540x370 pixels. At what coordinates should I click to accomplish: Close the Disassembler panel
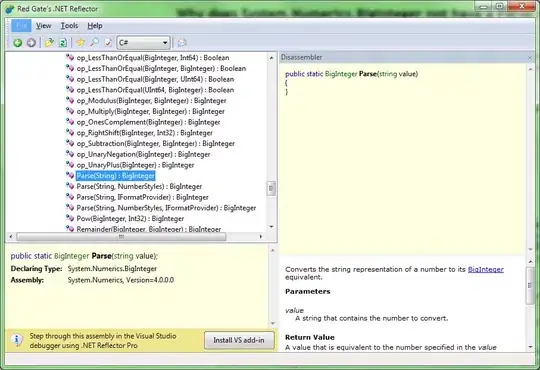530,58
